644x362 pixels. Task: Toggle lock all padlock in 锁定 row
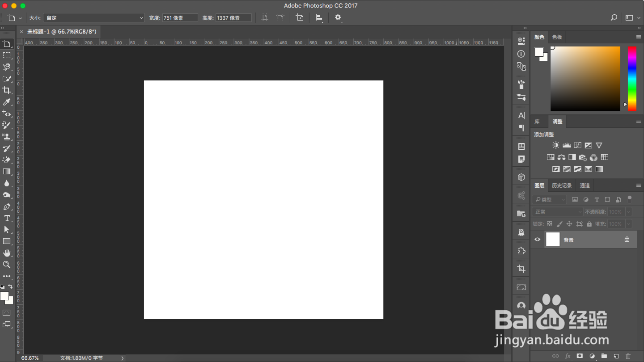tap(589, 224)
